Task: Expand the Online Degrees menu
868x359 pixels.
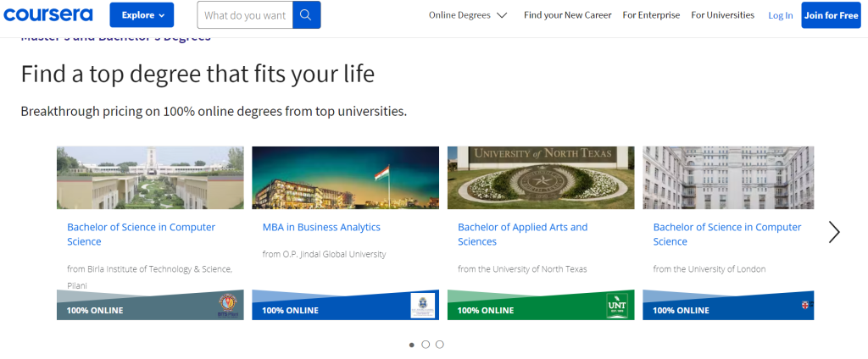Action: [468, 15]
